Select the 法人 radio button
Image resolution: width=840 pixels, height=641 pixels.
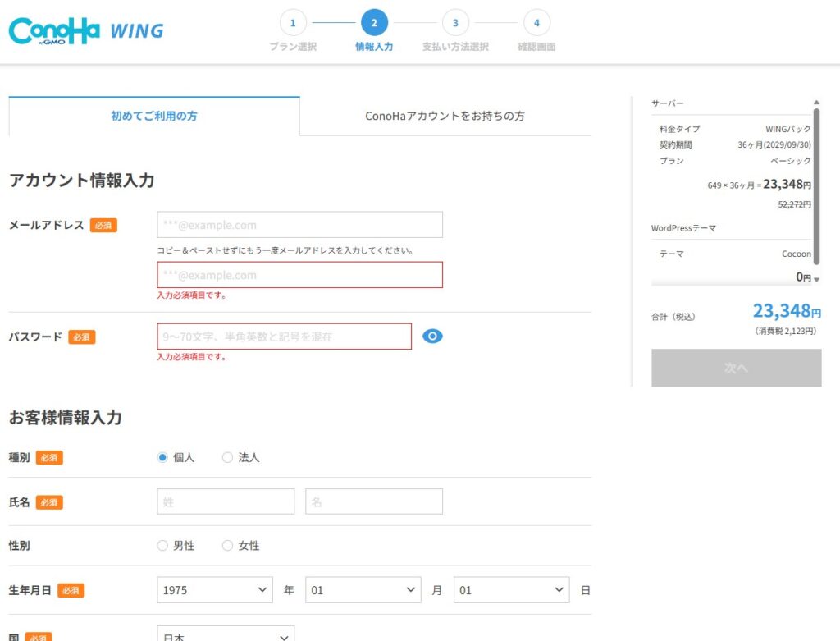(x=227, y=457)
